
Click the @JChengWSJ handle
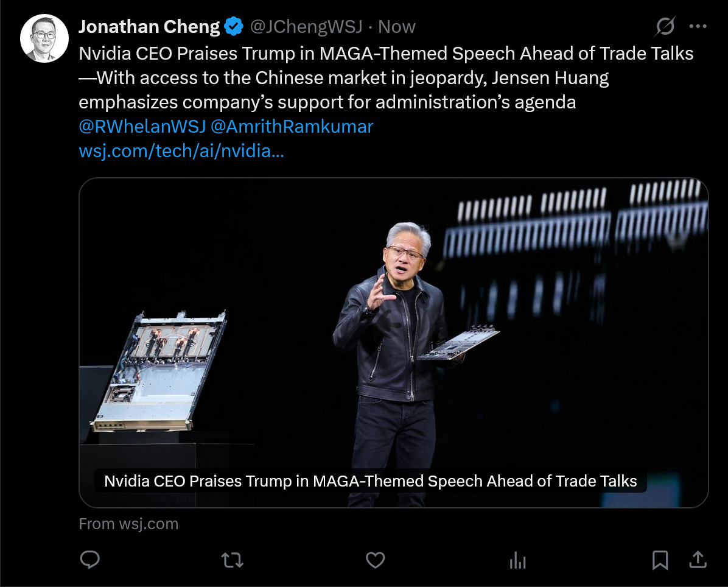tap(306, 27)
